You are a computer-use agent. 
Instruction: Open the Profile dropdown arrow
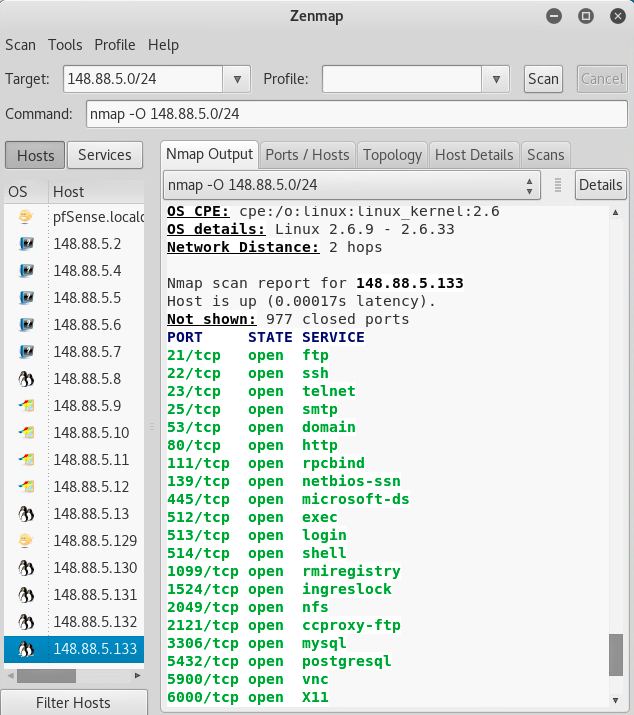[496, 79]
